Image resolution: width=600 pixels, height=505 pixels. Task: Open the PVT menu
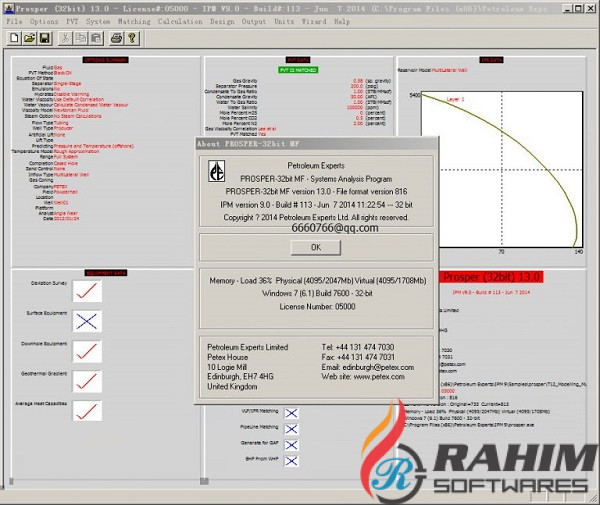tap(72, 21)
